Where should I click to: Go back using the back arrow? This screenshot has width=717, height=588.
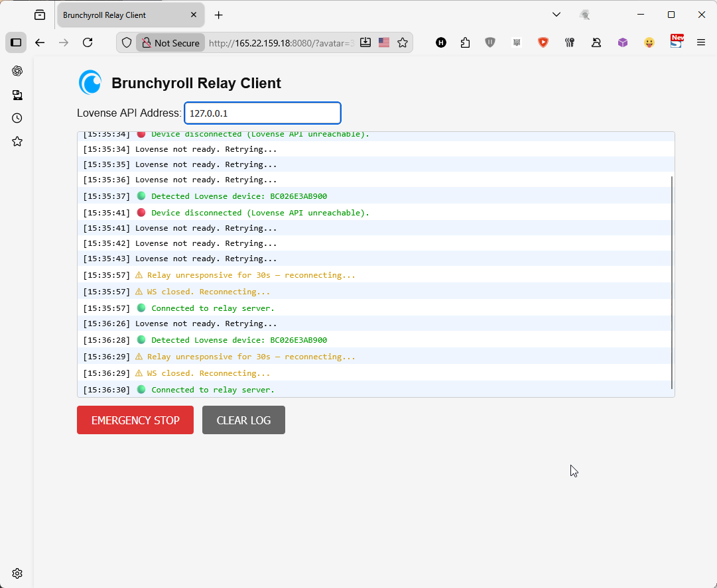tap(40, 42)
